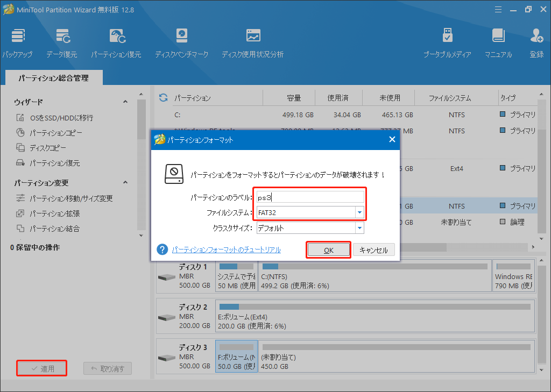This screenshot has height=392, width=551.
Task: Sort by 未使用 column header
Action: (x=390, y=98)
